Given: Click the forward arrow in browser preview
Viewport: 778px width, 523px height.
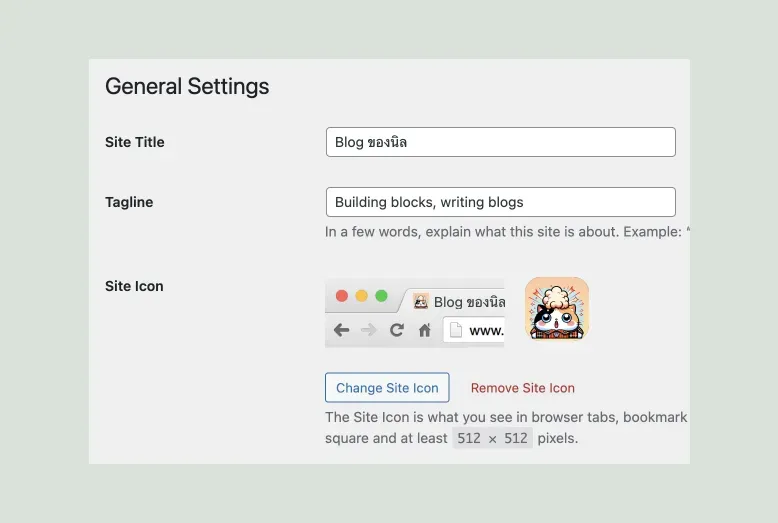Looking at the screenshot, I should (369, 330).
